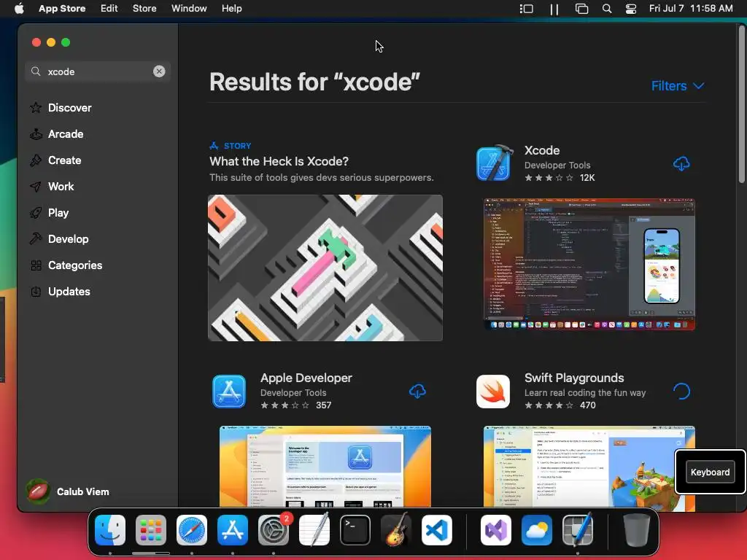This screenshot has width=747, height=560.
Task: Click the Keyboard button
Action: click(x=710, y=472)
